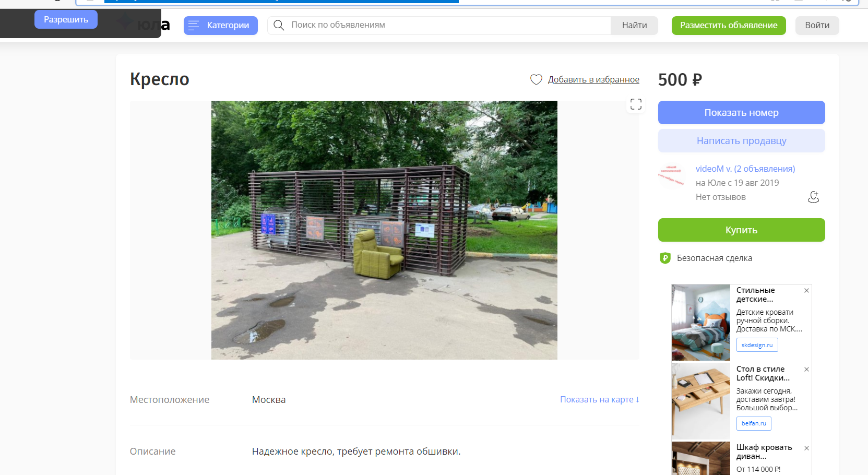This screenshot has width=868, height=475.
Task: Click the Кресло listing title
Action: (160, 79)
